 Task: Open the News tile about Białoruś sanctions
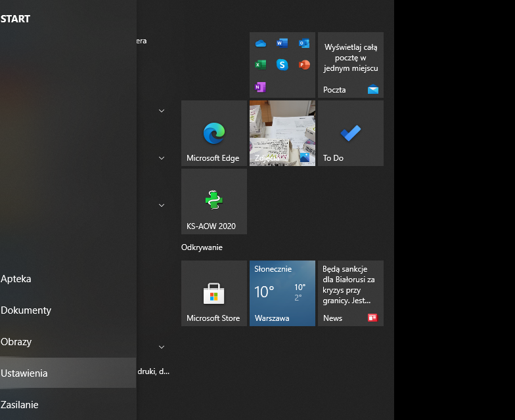[351, 293]
